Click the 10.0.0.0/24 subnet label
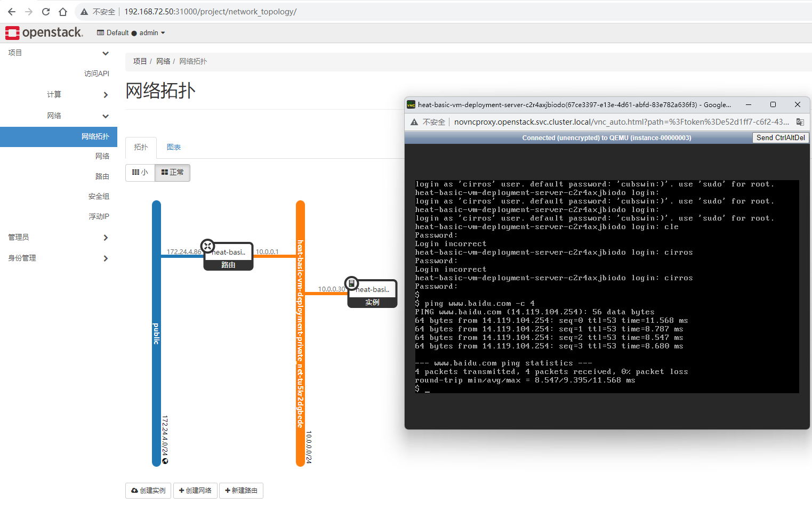Image resolution: width=812 pixels, height=512 pixels. coord(309,448)
